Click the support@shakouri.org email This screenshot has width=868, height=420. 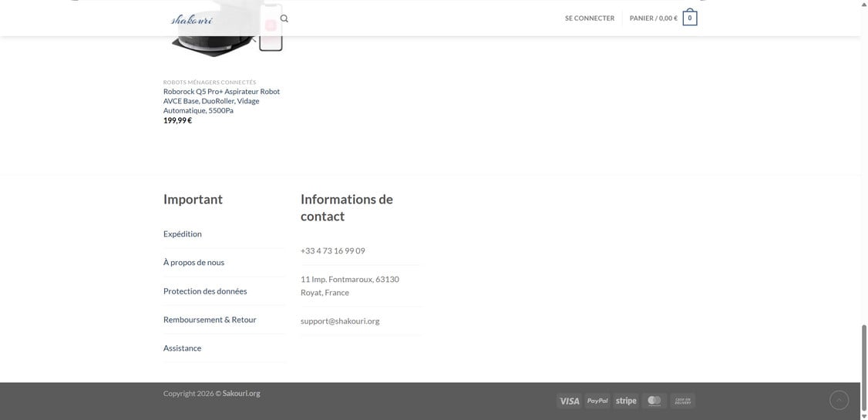tap(340, 321)
